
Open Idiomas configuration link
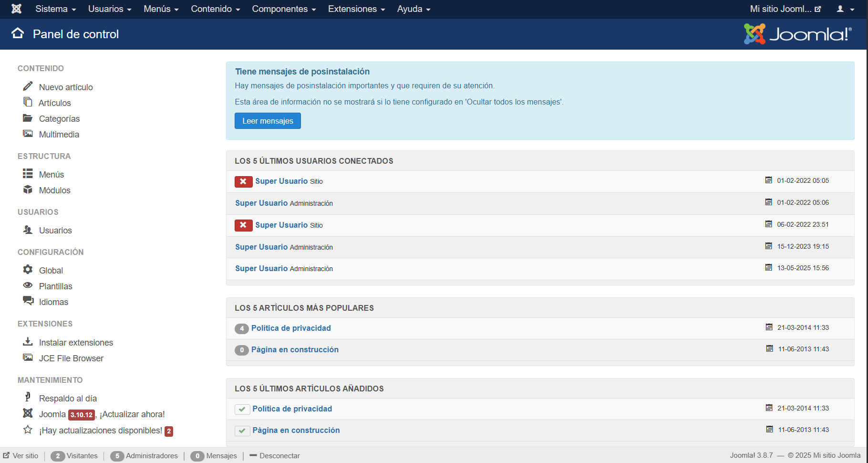(53, 302)
